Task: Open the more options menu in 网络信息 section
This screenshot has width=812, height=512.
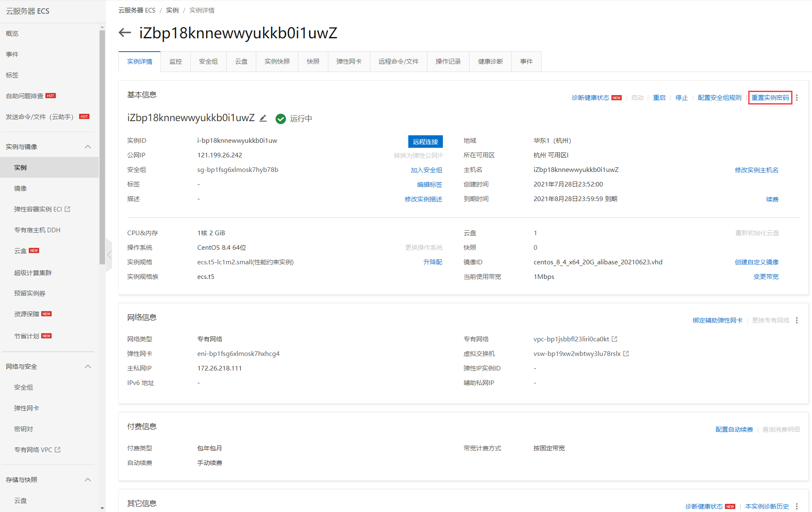Action: click(x=797, y=320)
